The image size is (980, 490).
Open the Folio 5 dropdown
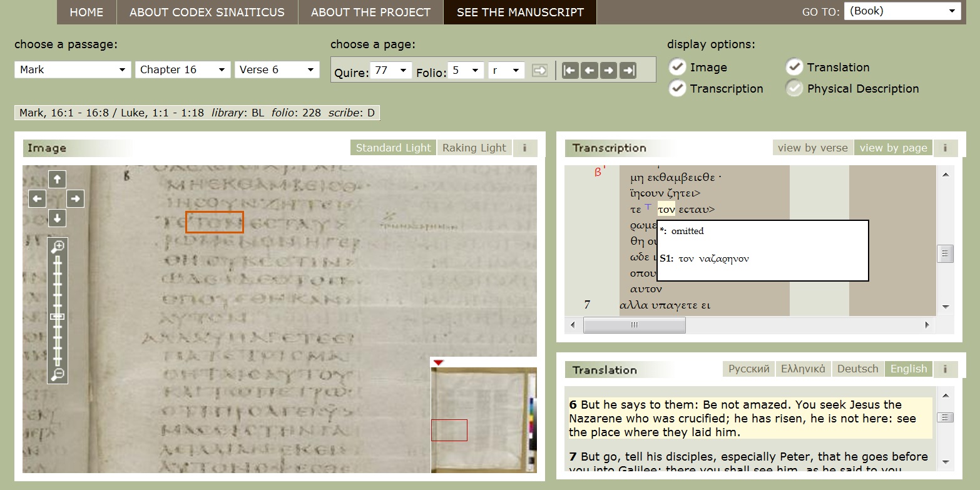click(466, 71)
